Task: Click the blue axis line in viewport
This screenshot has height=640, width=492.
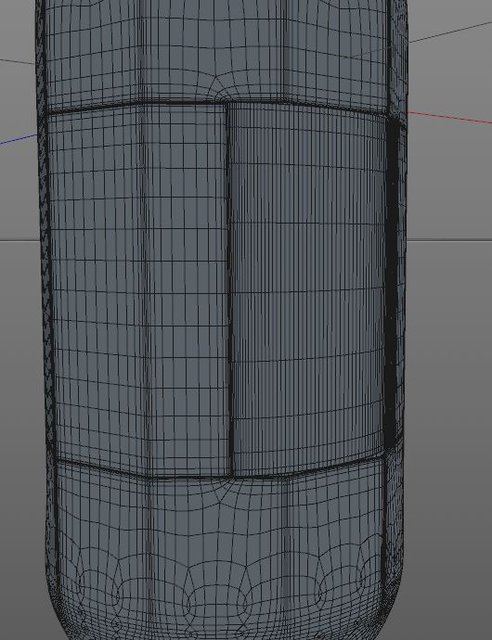Action: coord(18,139)
